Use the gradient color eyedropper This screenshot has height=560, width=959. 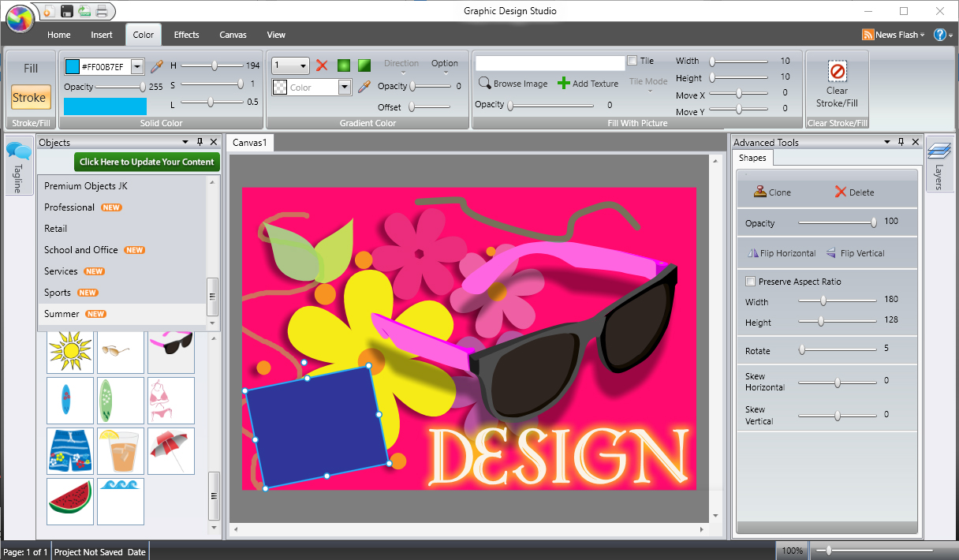(x=364, y=87)
